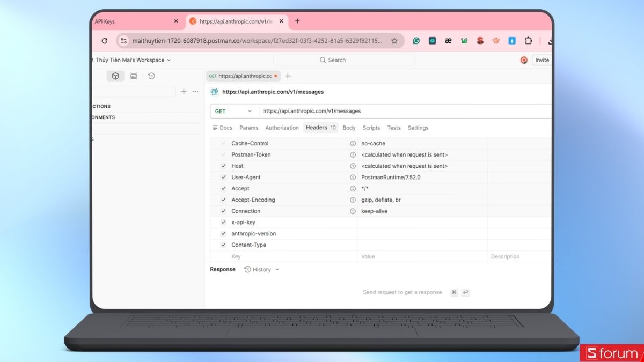Expand Thủy Tiên Mai's Workspace dropdown
644x362 pixels.
click(x=133, y=60)
